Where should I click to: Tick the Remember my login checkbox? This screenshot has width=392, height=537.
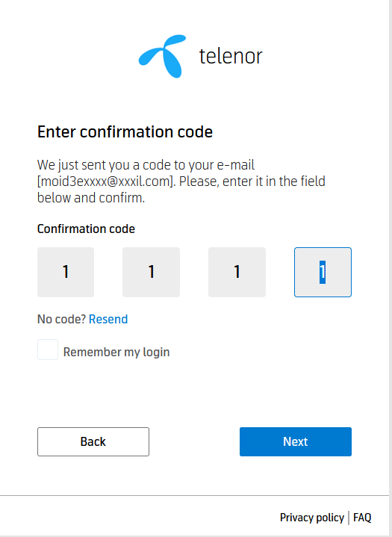coord(48,350)
